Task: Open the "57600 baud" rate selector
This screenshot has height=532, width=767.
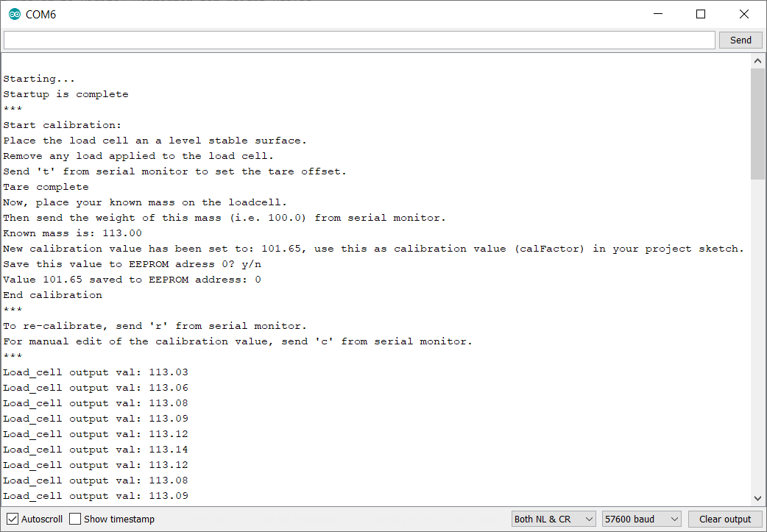Action: coord(640,519)
